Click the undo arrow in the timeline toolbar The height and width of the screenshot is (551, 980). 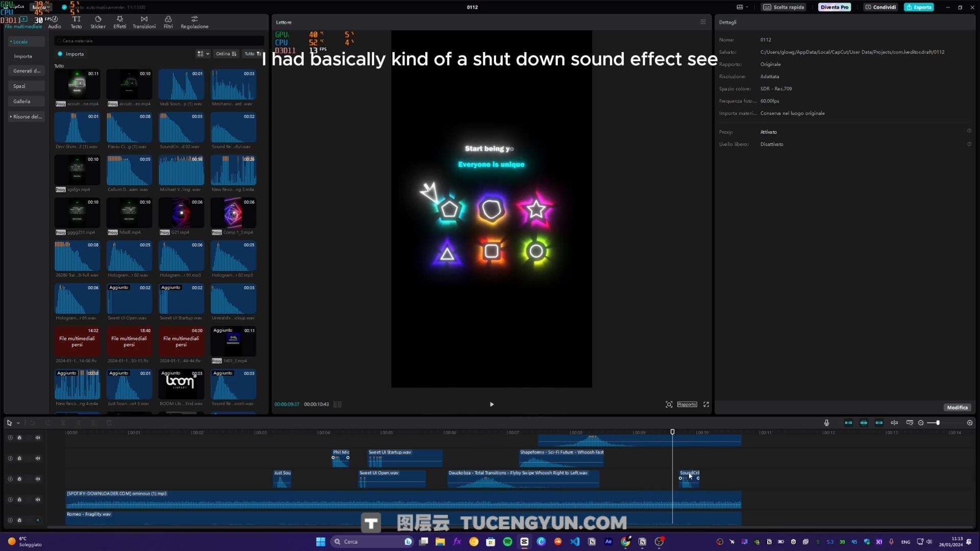tap(33, 422)
